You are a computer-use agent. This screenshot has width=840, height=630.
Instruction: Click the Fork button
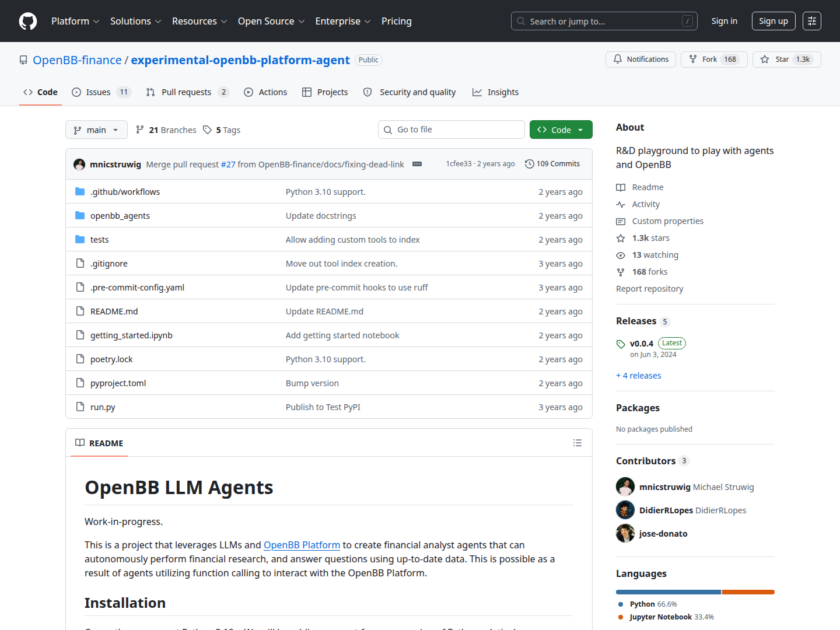tap(714, 60)
